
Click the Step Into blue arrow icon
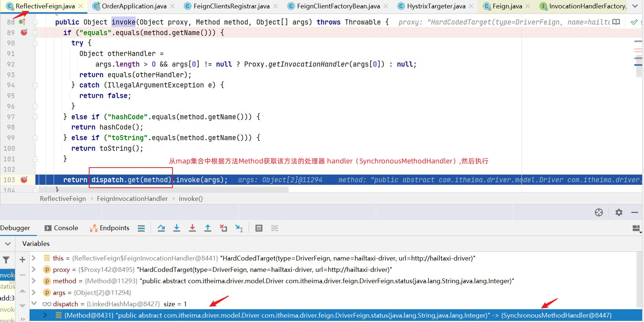177,228
